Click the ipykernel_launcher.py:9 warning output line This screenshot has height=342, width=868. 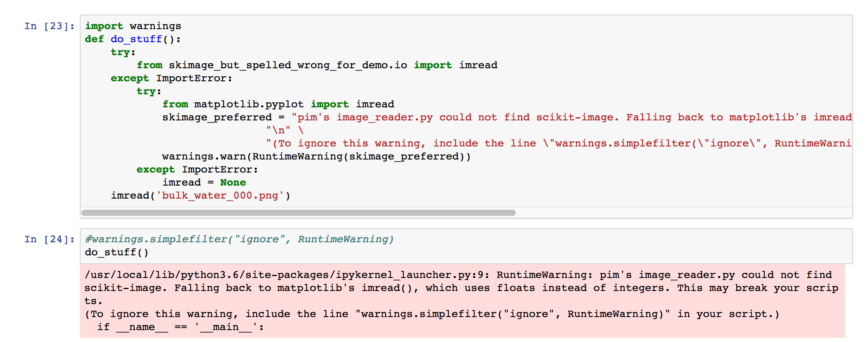(x=458, y=275)
